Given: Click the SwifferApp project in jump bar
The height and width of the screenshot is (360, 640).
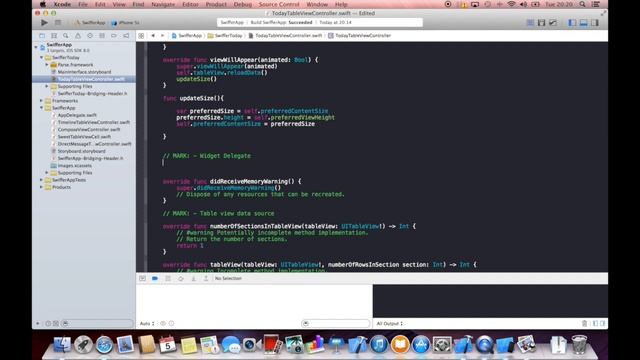Looking at the screenshot, I should [x=187, y=36].
